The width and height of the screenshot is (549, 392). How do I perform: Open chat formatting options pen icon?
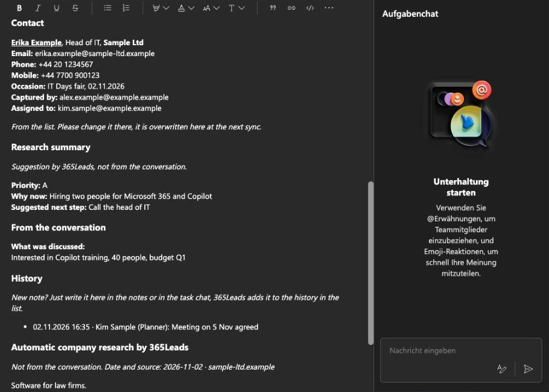tap(501, 368)
